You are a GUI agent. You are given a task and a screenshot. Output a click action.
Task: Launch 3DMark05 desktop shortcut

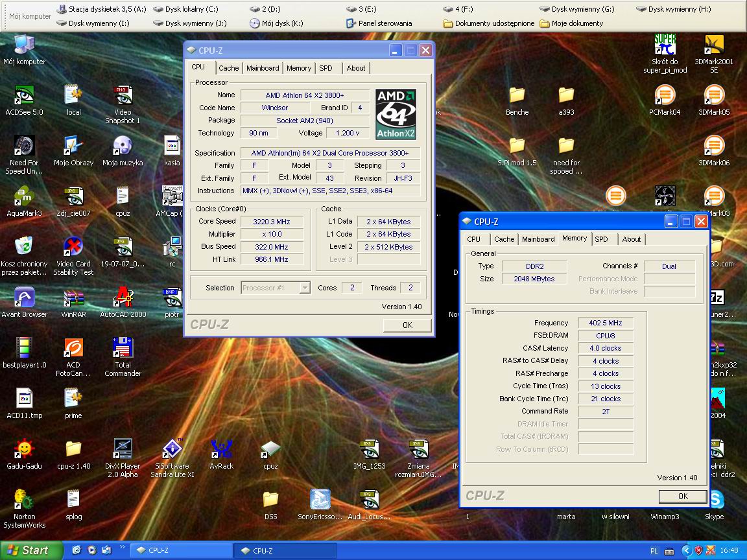[714, 100]
